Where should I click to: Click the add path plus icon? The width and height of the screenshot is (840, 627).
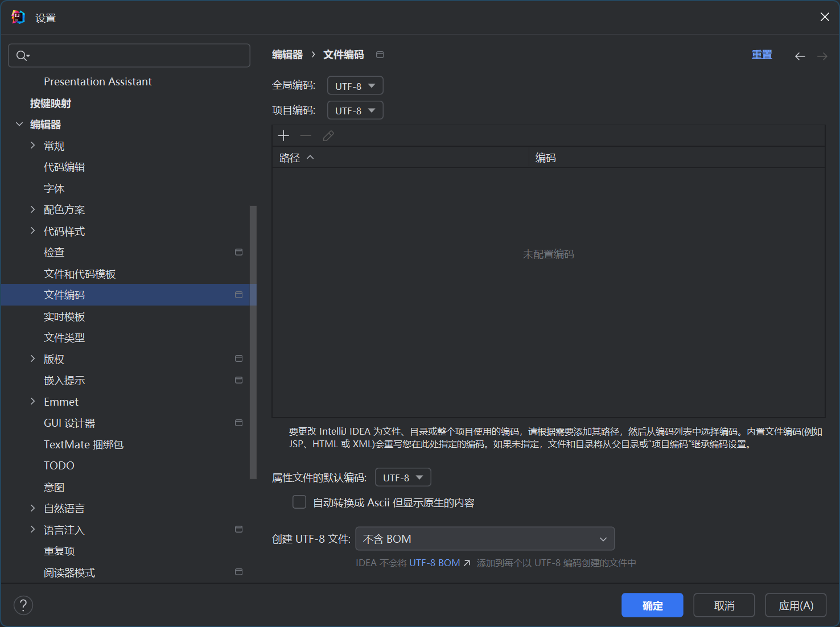[283, 135]
